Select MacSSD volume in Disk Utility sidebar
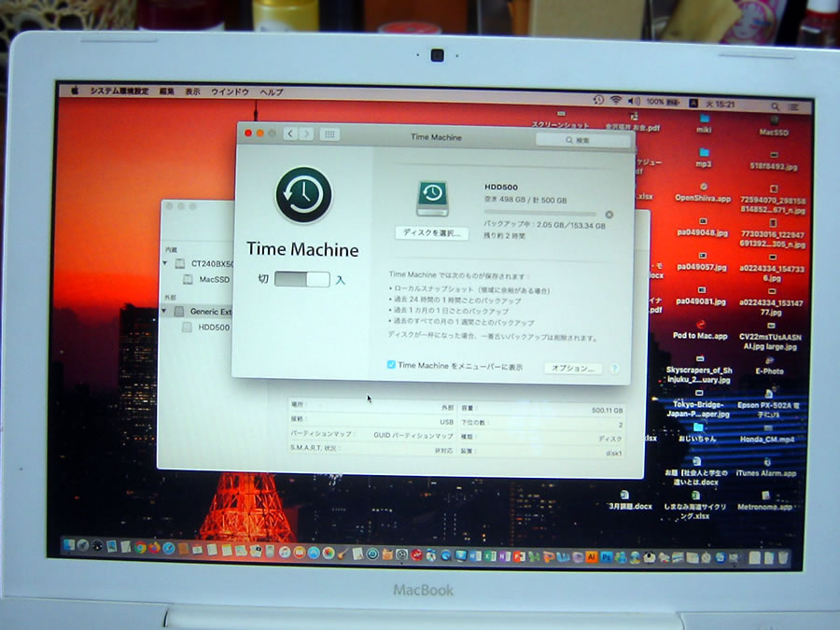The width and height of the screenshot is (840, 630). (x=207, y=279)
